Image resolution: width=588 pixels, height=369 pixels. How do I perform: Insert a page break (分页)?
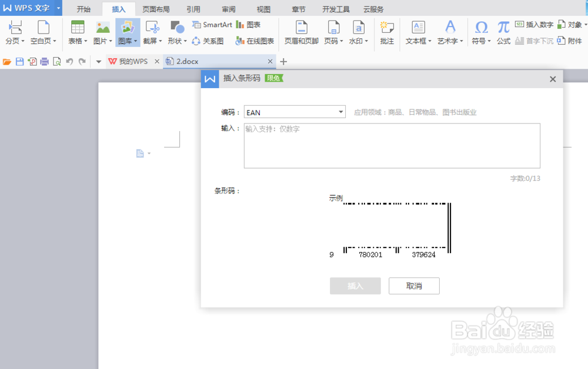pyautogui.click(x=15, y=32)
